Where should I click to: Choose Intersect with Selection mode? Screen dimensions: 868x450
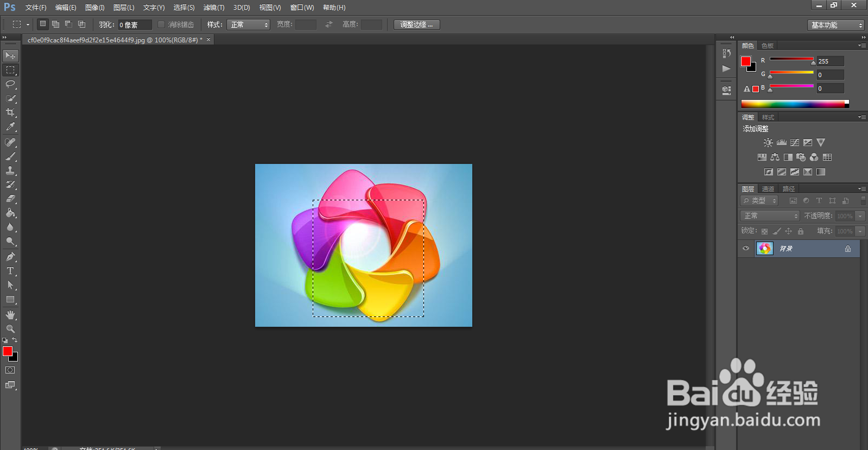tap(81, 24)
